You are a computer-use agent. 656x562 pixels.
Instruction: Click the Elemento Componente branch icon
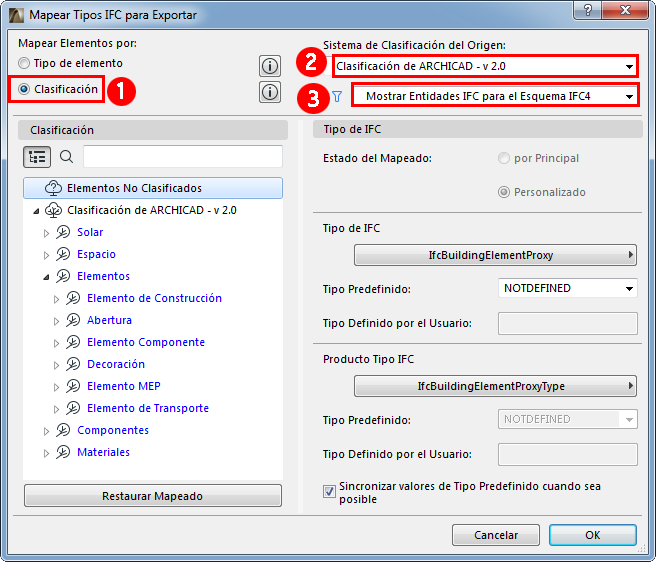pyautogui.click(x=73, y=342)
